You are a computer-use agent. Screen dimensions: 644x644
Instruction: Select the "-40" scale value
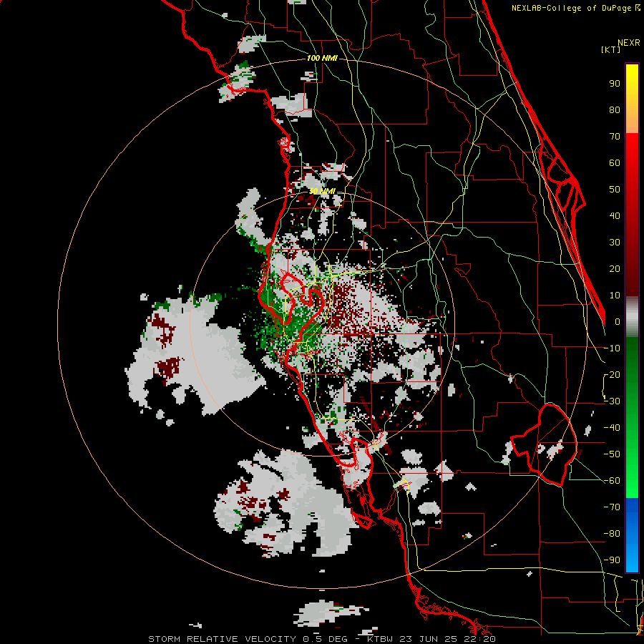tap(612, 428)
